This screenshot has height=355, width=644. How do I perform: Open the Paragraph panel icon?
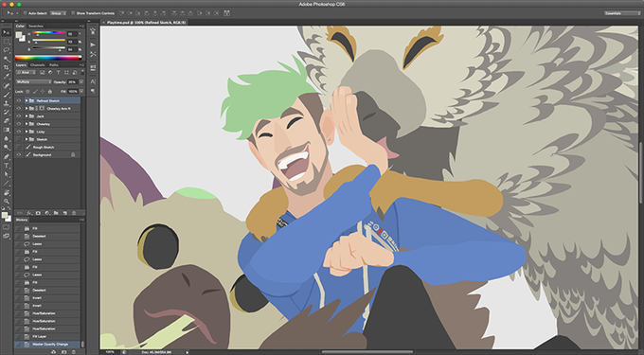[x=93, y=91]
